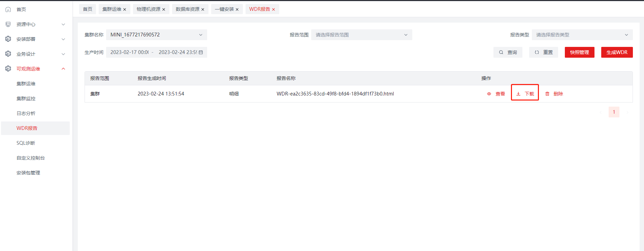Click the 资源中心 sidebar icon

click(x=8, y=24)
